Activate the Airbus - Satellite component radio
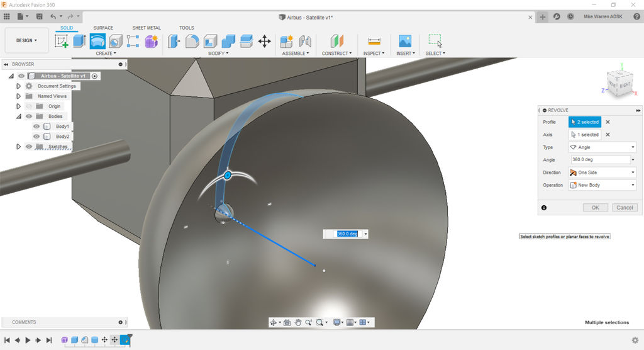Screen dimensions: 644x350 94,76
